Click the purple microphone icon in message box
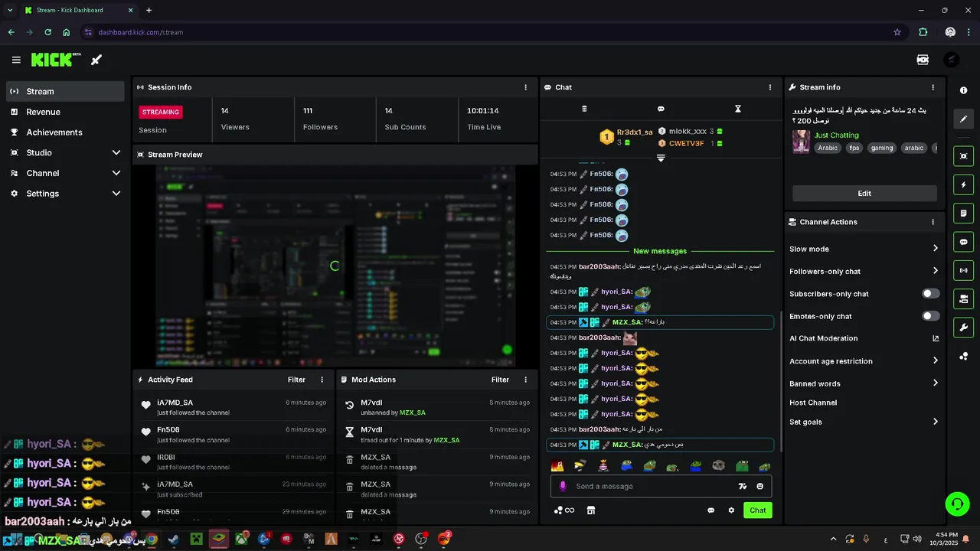 pos(563,486)
